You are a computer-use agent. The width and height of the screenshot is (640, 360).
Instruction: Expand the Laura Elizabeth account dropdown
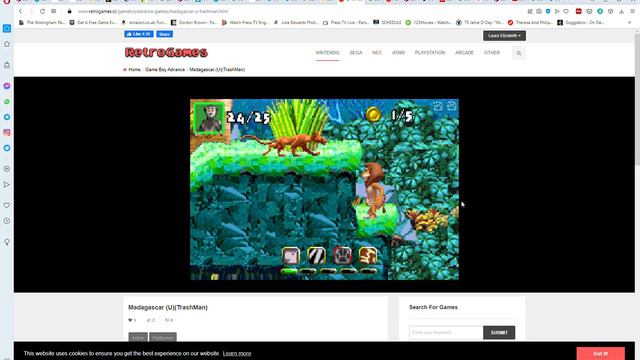coord(504,36)
